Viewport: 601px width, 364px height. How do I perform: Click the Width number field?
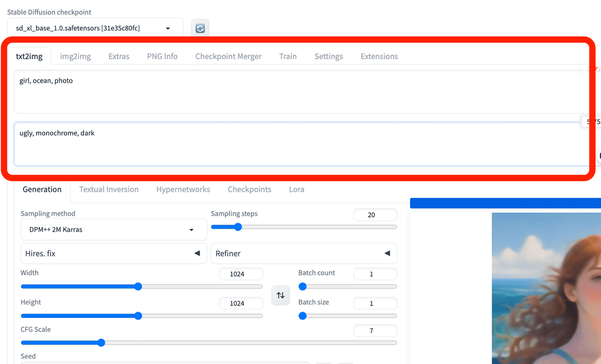(241, 274)
